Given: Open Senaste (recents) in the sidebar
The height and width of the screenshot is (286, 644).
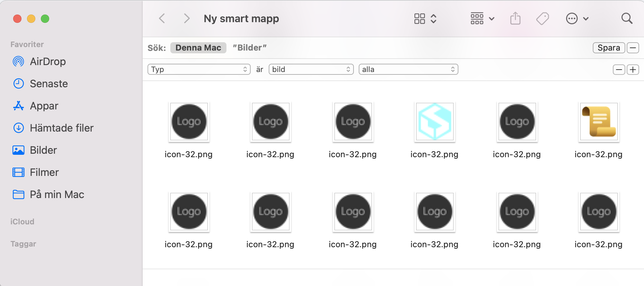Looking at the screenshot, I should (x=40, y=84).
